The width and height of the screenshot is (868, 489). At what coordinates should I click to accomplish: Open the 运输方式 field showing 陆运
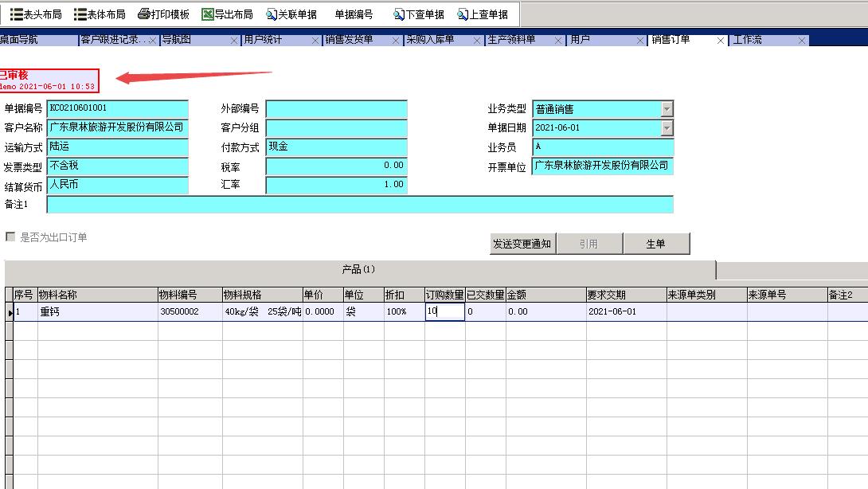point(118,147)
